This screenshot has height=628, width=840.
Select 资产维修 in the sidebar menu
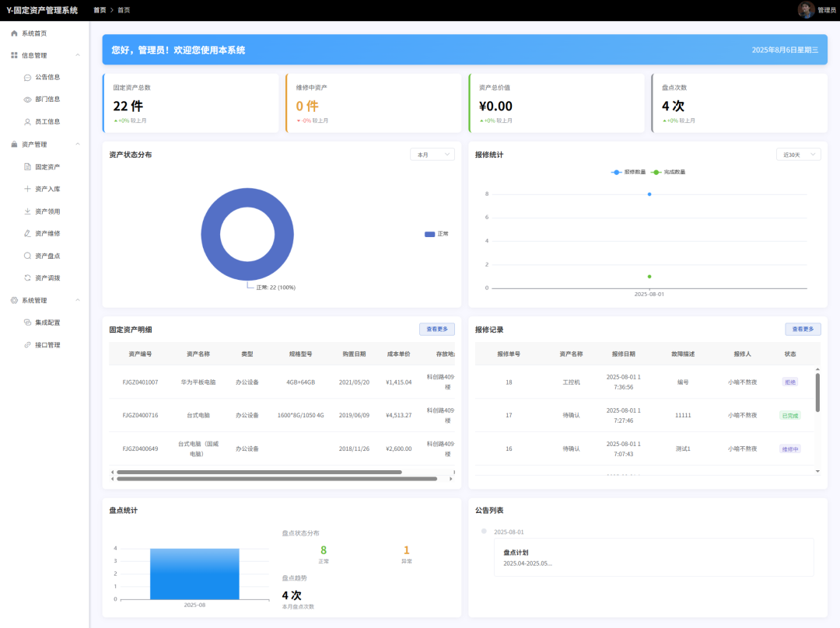click(x=47, y=233)
